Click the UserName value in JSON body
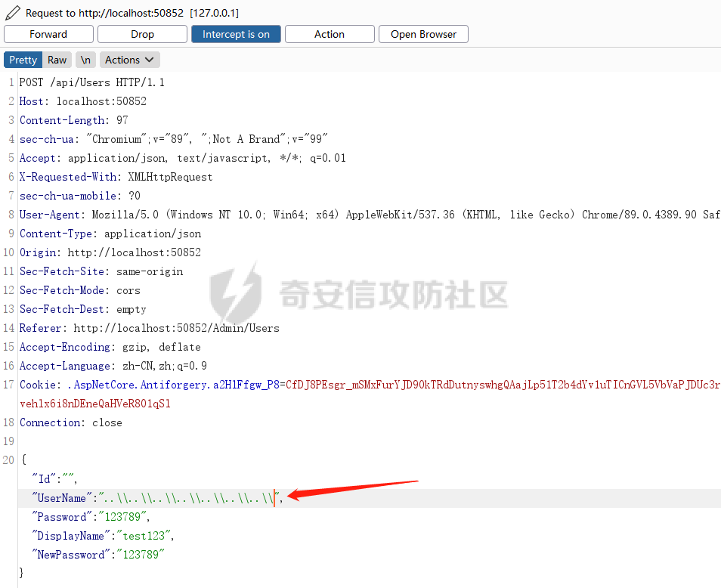The width and height of the screenshot is (721, 588). click(x=187, y=498)
